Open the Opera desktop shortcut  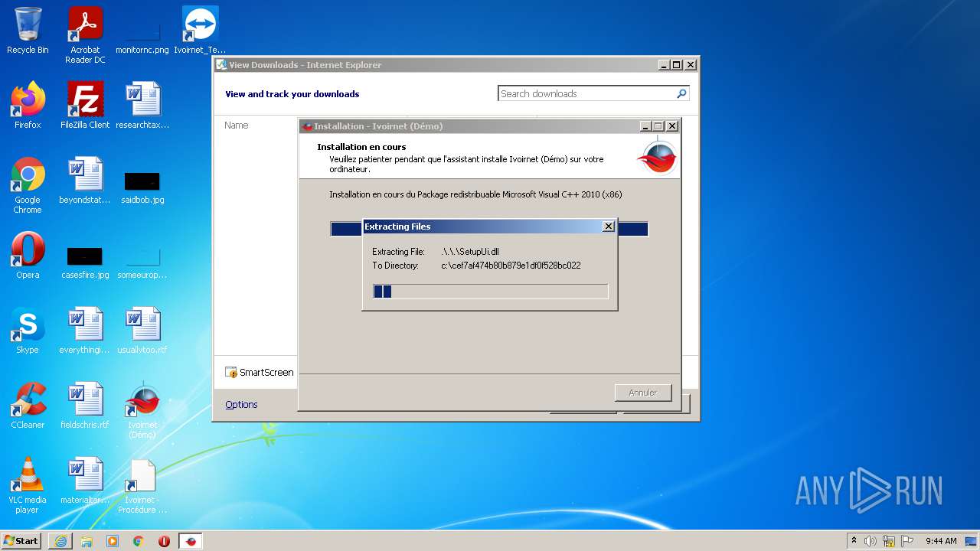tap(28, 255)
